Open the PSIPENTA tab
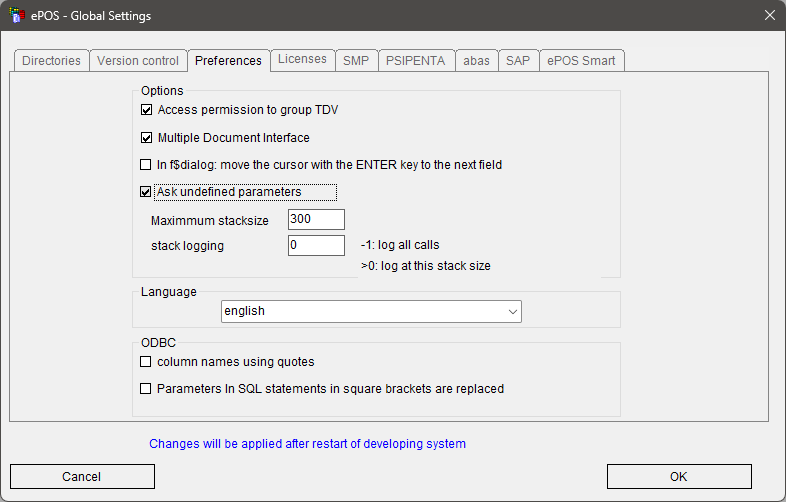786x502 pixels. coord(418,61)
